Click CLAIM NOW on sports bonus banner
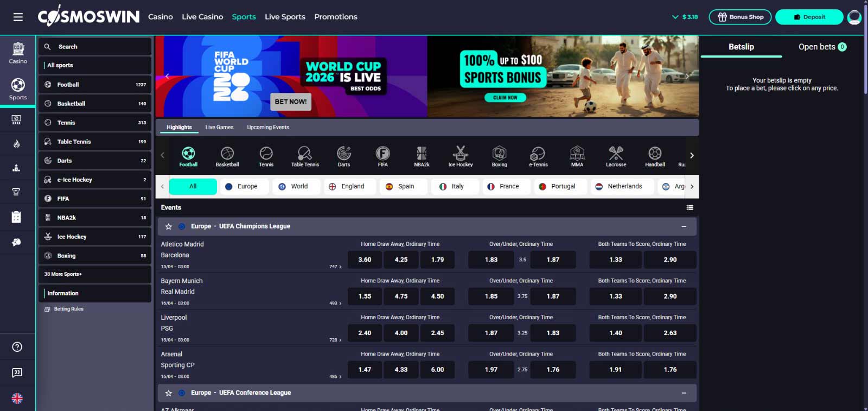 pos(505,98)
